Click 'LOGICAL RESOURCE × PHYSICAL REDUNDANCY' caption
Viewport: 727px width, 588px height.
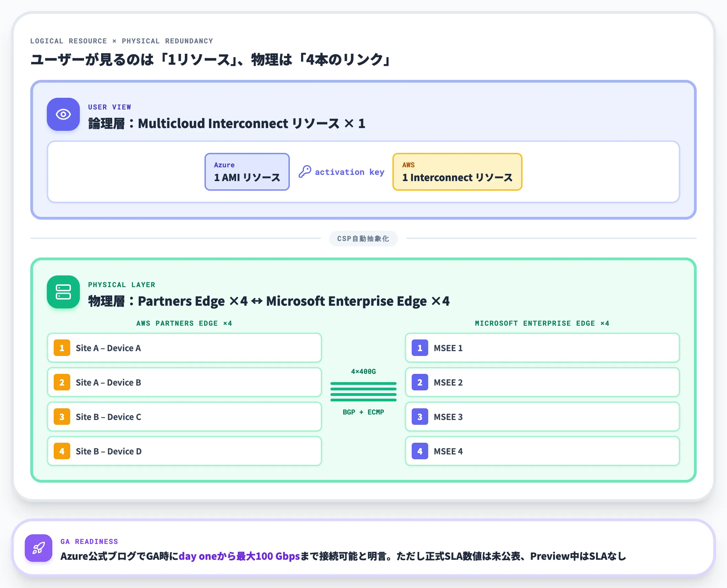pyautogui.click(x=122, y=41)
